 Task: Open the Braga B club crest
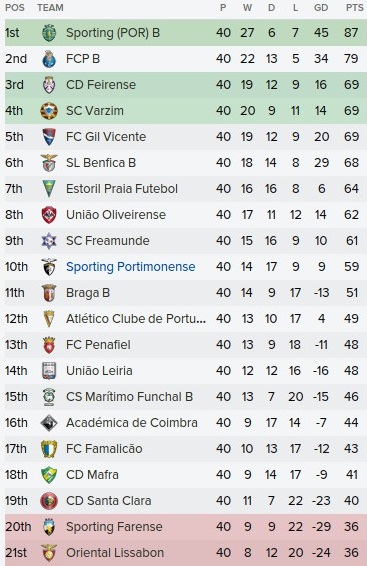49,293
